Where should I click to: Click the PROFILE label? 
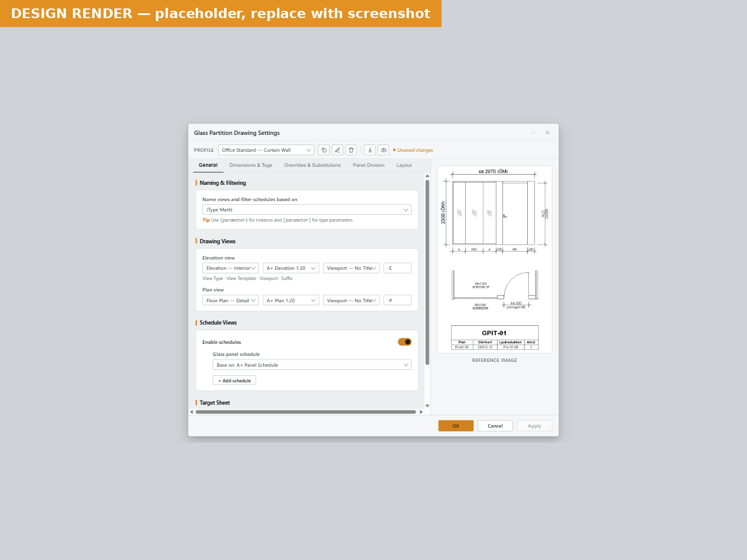[x=204, y=151]
